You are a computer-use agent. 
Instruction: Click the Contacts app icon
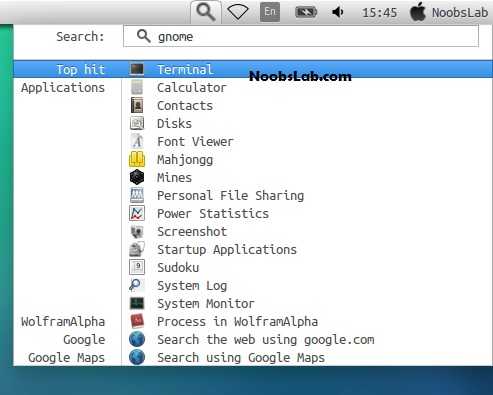point(137,105)
